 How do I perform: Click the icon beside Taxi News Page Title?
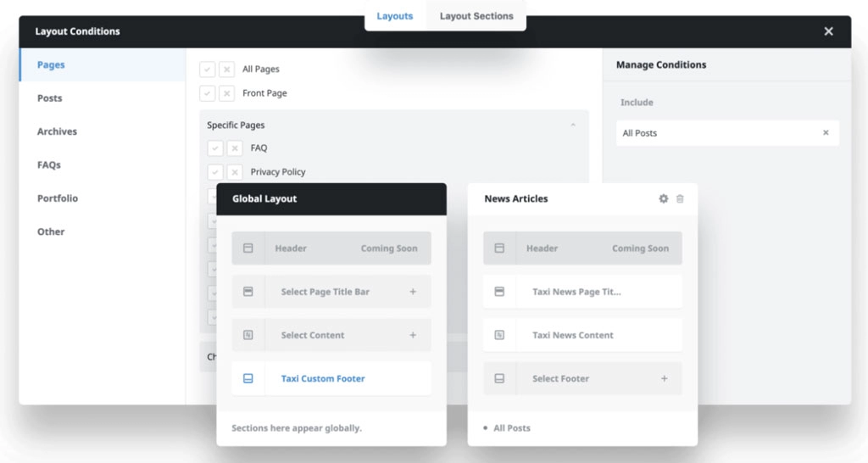[x=499, y=292]
